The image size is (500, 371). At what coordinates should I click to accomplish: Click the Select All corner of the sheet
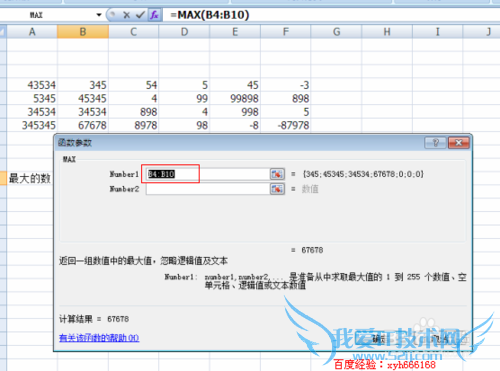tap(3, 32)
